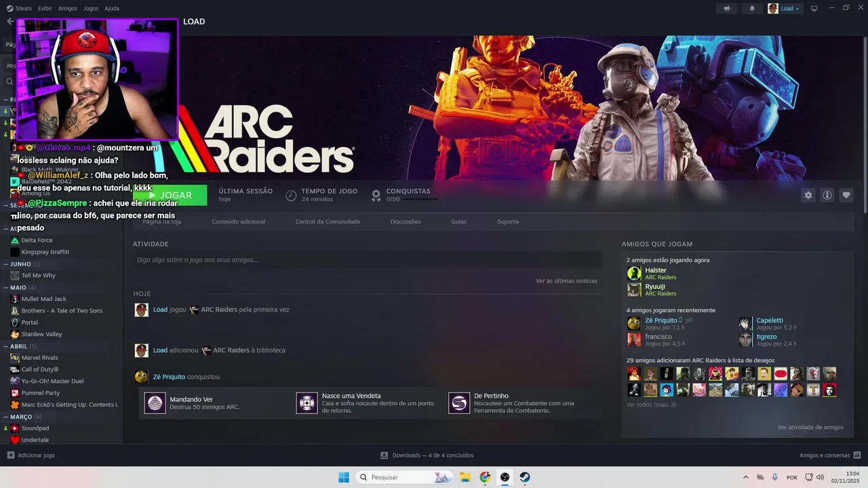This screenshot has height=488, width=868.
Task: Open Central da Comunidade tab
Action: click(328, 222)
